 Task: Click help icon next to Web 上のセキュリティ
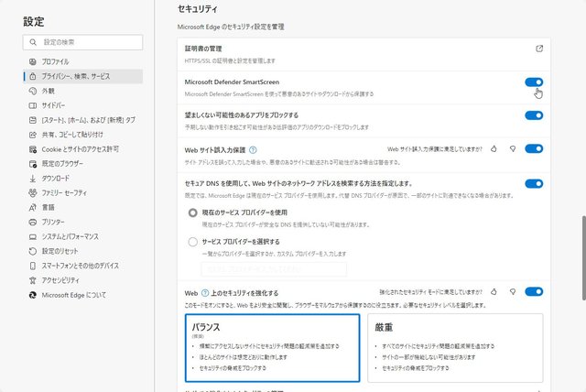(x=205, y=293)
